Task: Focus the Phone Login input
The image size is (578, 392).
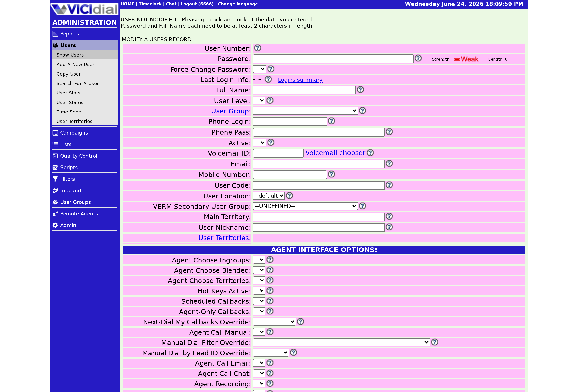Action: click(290, 122)
